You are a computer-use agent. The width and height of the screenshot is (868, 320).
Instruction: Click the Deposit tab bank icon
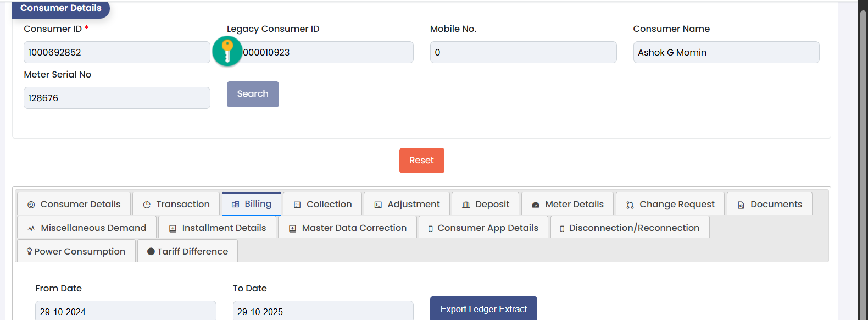[x=466, y=205]
